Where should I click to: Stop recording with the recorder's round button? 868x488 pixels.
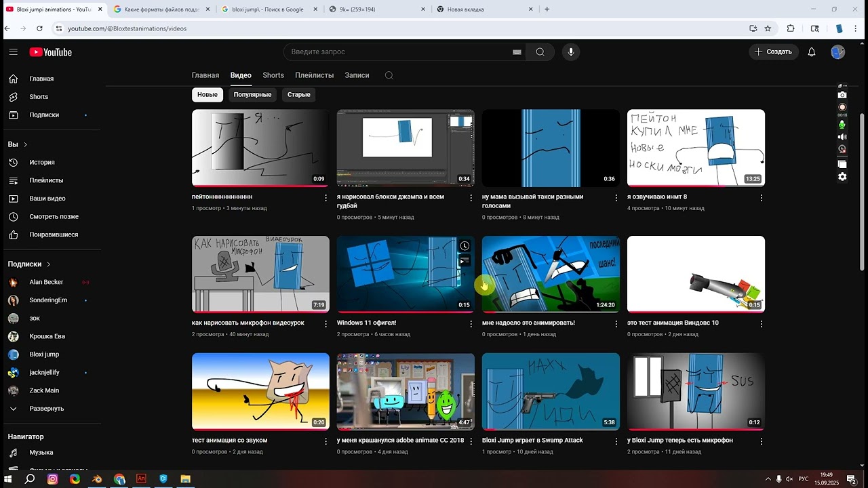pyautogui.click(x=842, y=107)
